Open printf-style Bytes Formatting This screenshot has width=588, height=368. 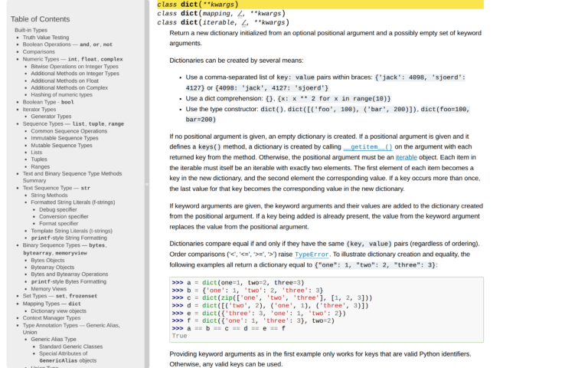[x=68, y=281]
